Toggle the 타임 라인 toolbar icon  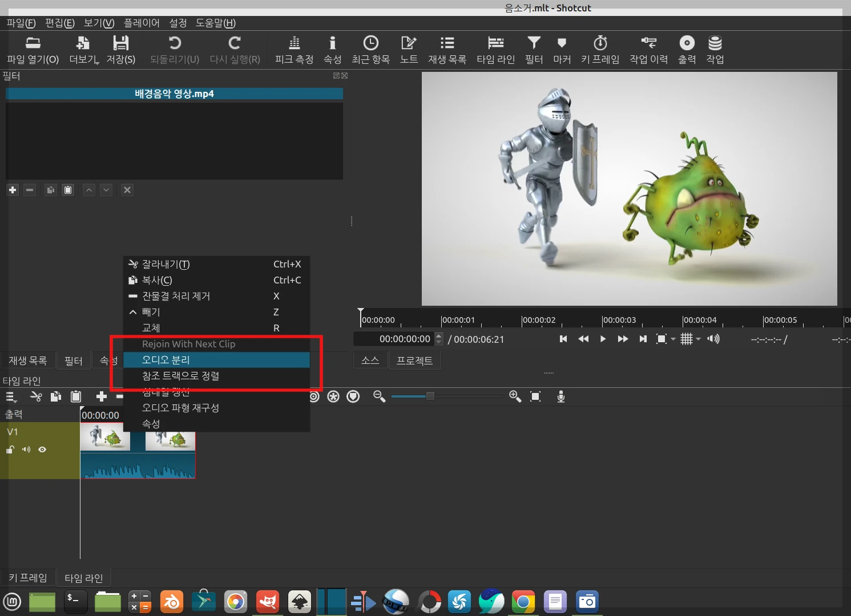pos(495,50)
